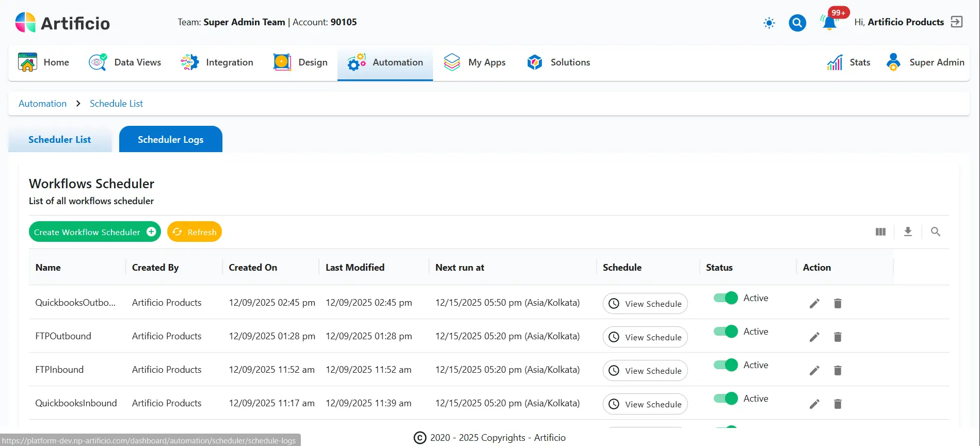The image size is (980, 446).
Task: Refresh the workflow scheduler list
Action: click(195, 232)
